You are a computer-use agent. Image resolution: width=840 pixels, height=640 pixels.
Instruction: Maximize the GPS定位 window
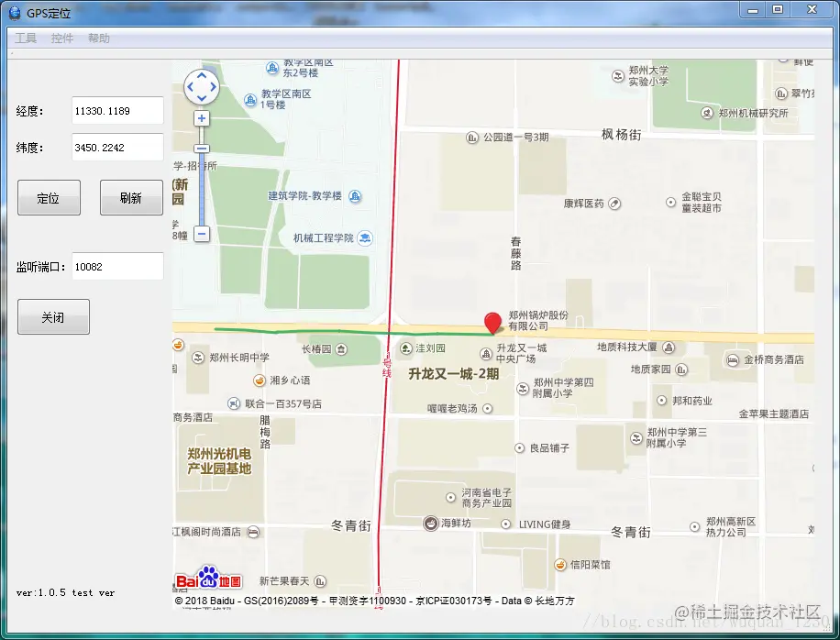(x=778, y=10)
